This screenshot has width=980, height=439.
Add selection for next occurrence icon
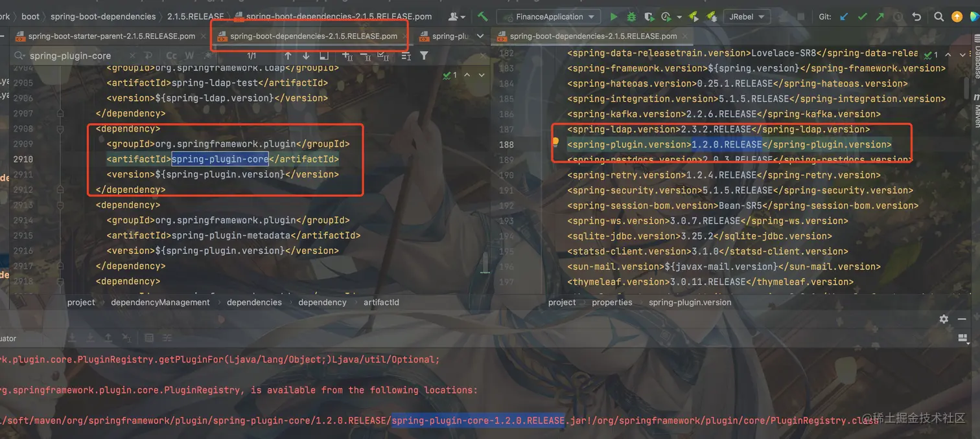coord(347,56)
